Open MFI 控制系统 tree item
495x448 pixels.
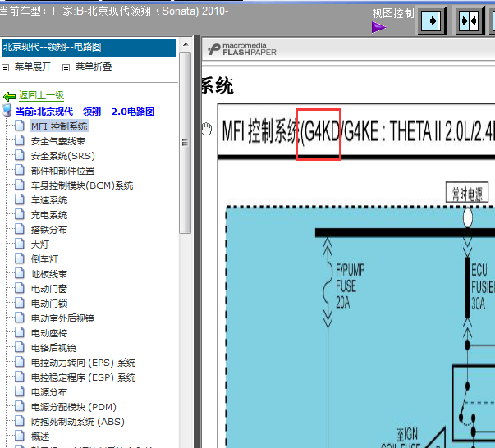(x=59, y=126)
